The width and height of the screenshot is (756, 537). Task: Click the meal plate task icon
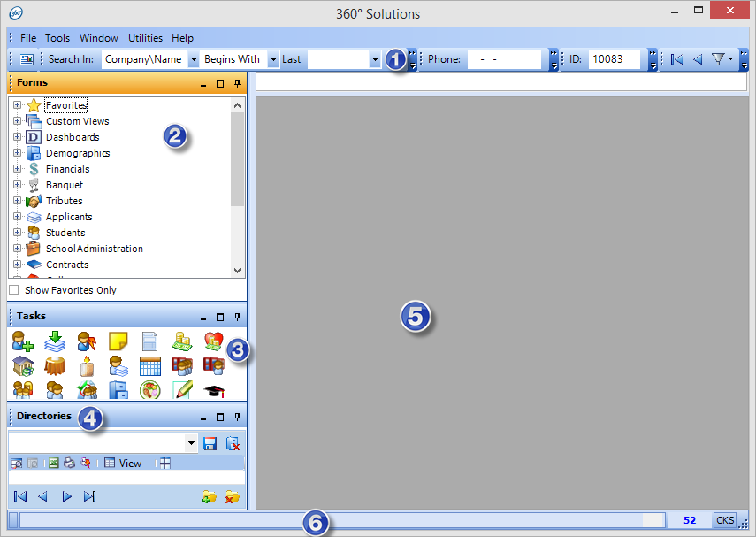[x=150, y=390]
